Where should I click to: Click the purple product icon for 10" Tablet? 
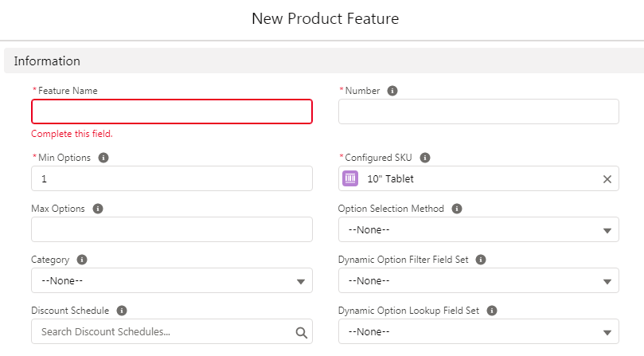(x=350, y=179)
